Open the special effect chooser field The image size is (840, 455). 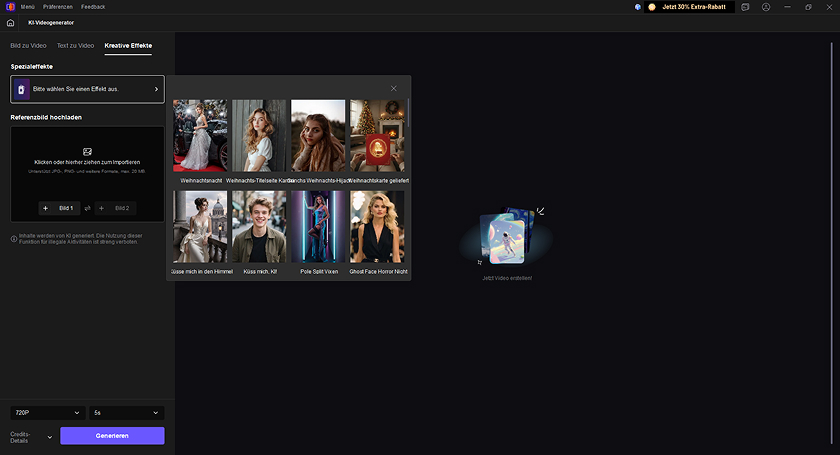tap(87, 89)
